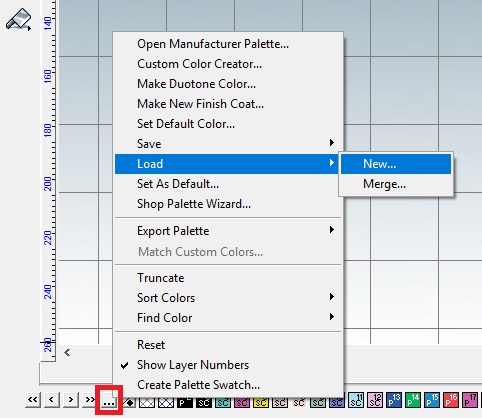482x418 pixels.
Task: Expand the Find Color submenu
Action: pos(228,318)
